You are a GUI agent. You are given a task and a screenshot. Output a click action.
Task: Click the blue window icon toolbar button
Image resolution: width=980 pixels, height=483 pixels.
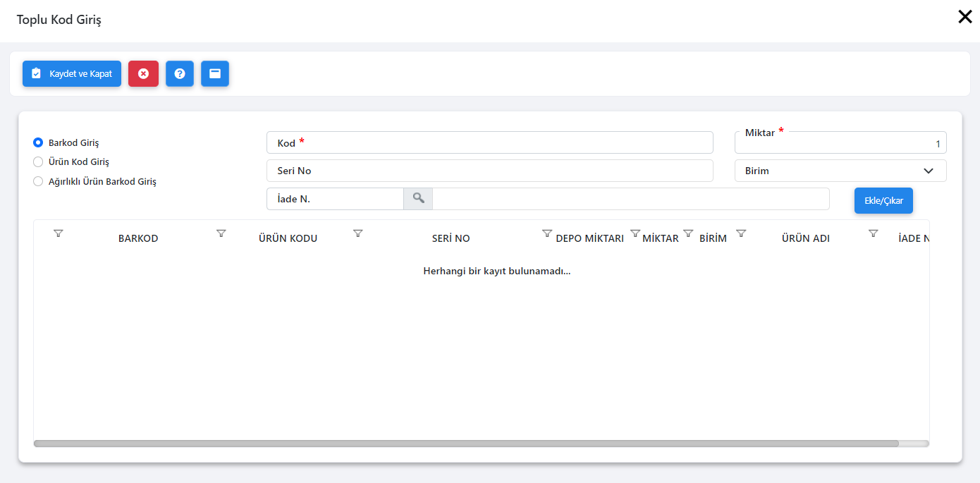(215, 73)
